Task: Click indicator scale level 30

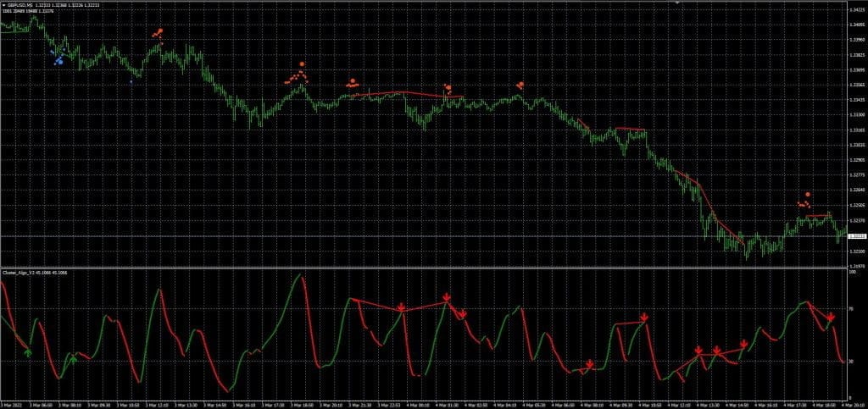Action: click(x=852, y=361)
